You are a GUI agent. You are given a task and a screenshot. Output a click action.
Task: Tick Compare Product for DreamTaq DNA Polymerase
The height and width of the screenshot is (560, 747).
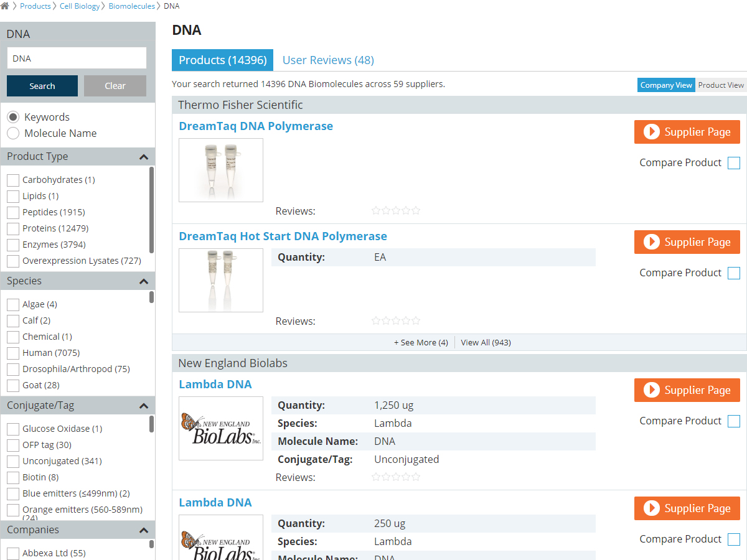point(734,163)
